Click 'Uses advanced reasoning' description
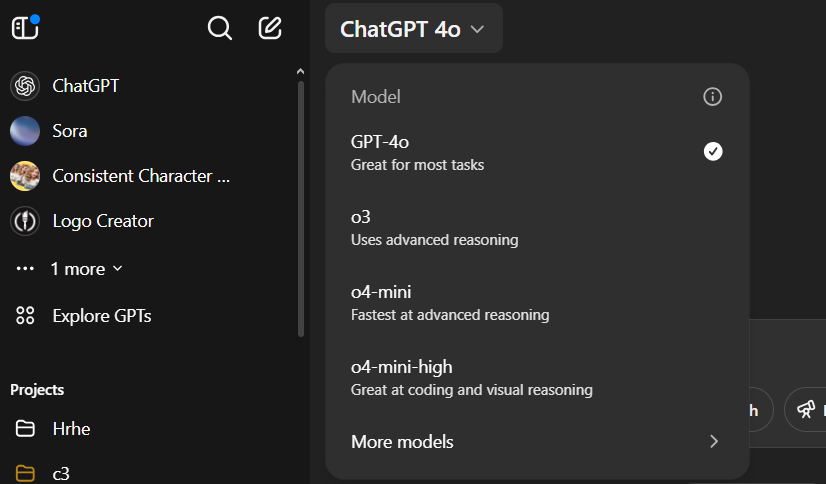 coord(435,240)
